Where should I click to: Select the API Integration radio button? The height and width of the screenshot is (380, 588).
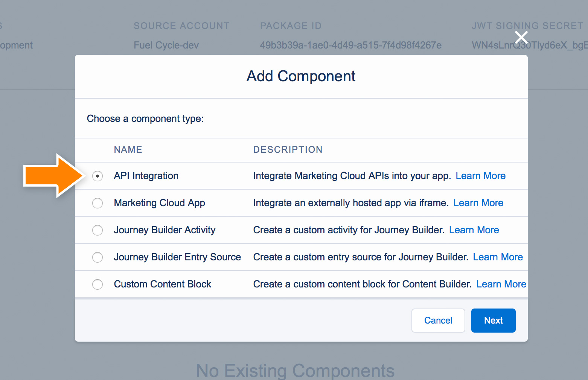97,176
